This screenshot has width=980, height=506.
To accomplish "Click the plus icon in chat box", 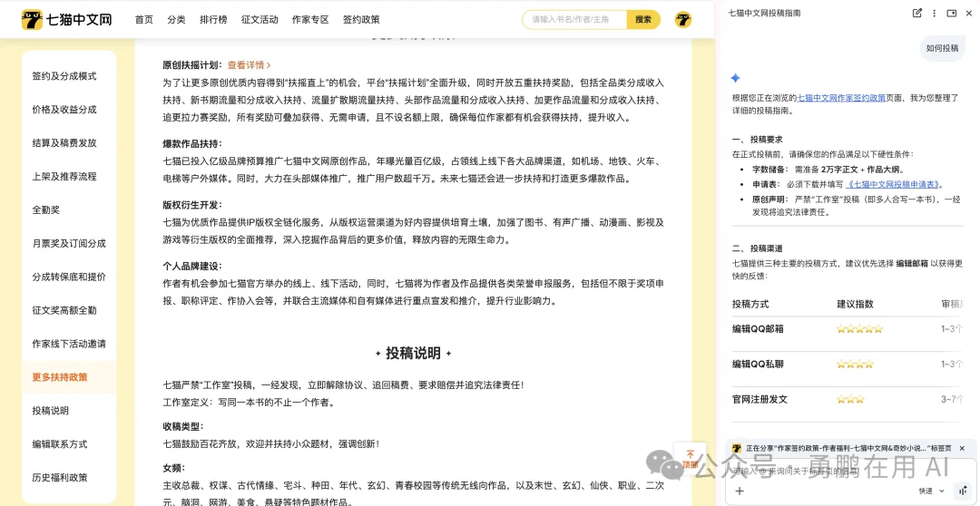I will point(740,491).
